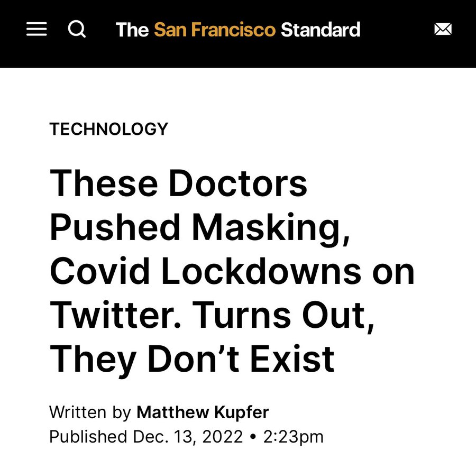
Task: Click headline line "These Doctors"
Action: (178, 182)
